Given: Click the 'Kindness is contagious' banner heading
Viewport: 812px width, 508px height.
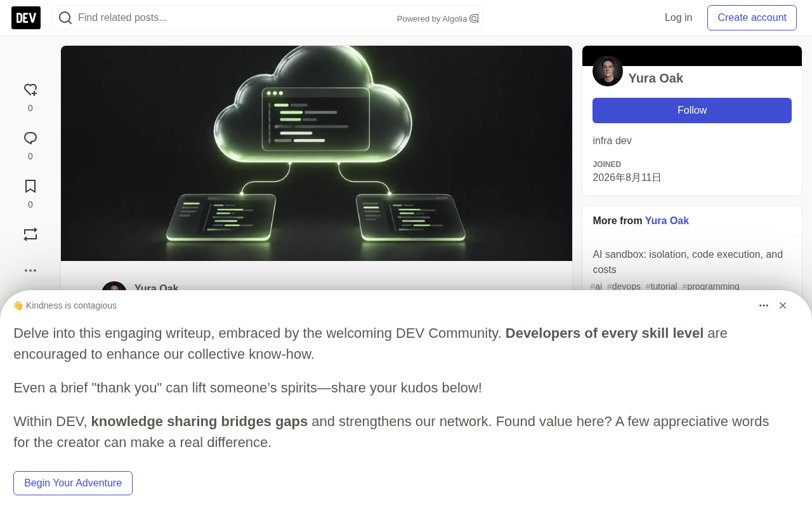Looking at the screenshot, I should click(x=65, y=305).
